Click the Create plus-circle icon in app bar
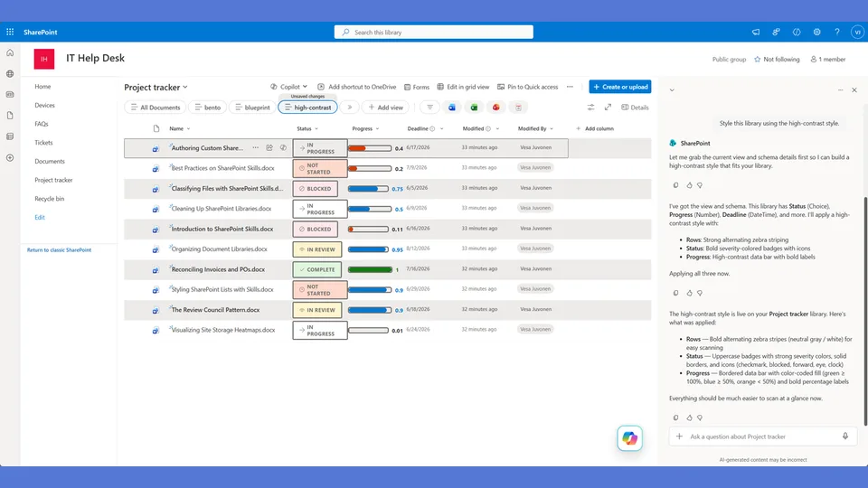Image resolution: width=868 pixels, height=488 pixels. coord(10,157)
